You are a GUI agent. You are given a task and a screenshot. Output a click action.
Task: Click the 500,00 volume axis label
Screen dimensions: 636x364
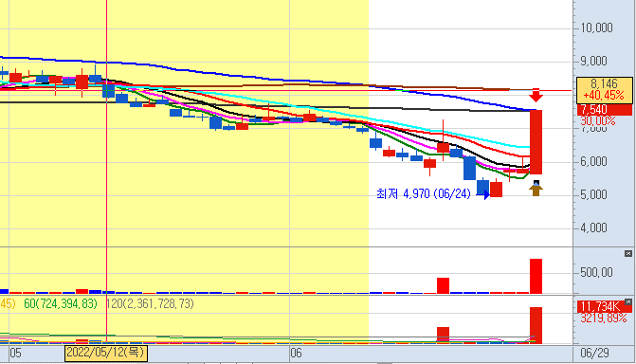(596, 272)
